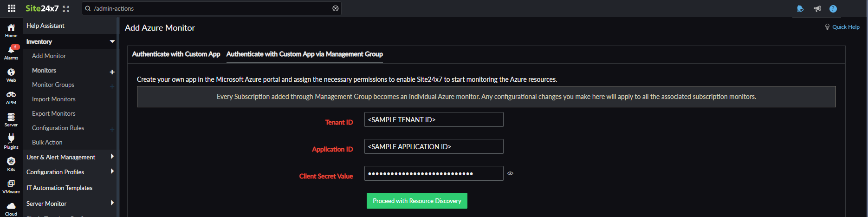The height and width of the screenshot is (217, 868).
Task: Expand User & Alert Management menu
Action: click(x=112, y=157)
